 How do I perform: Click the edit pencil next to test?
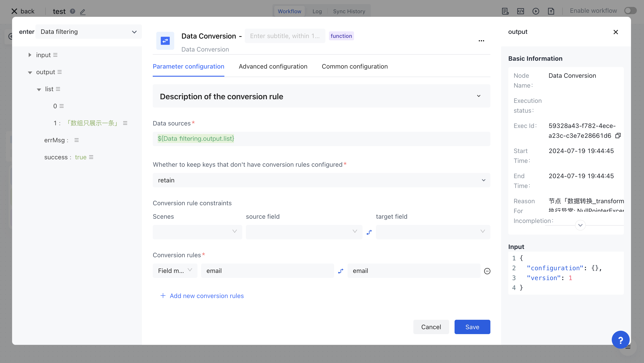pyautogui.click(x=83, y=11)
